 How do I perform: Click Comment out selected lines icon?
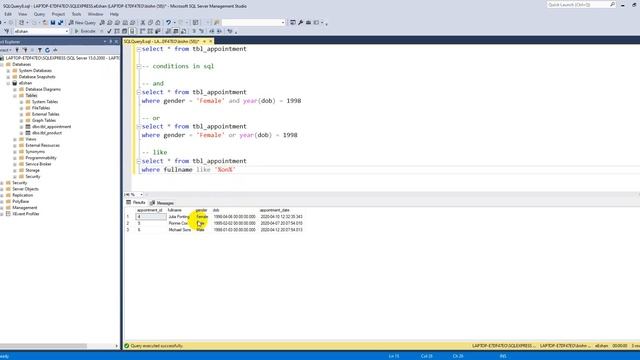pos(194,31)
